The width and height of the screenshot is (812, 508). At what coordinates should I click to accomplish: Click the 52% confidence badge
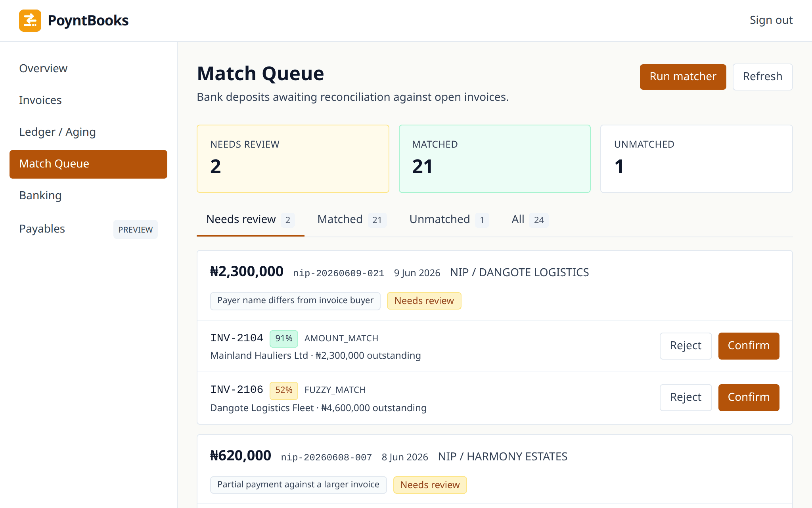pos(284,391)
